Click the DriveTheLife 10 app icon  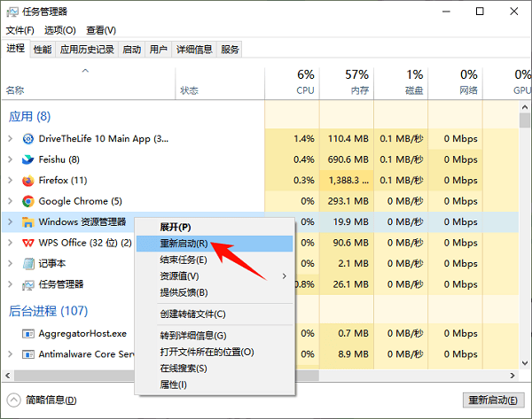(28, 139)
